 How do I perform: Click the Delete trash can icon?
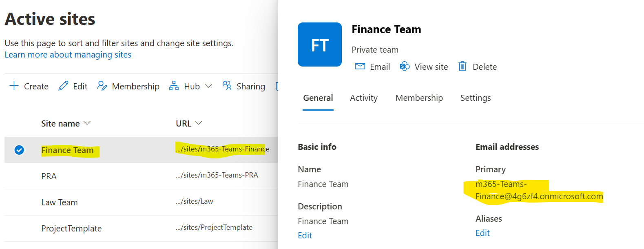pyautogui.click(x=463, y=67)
